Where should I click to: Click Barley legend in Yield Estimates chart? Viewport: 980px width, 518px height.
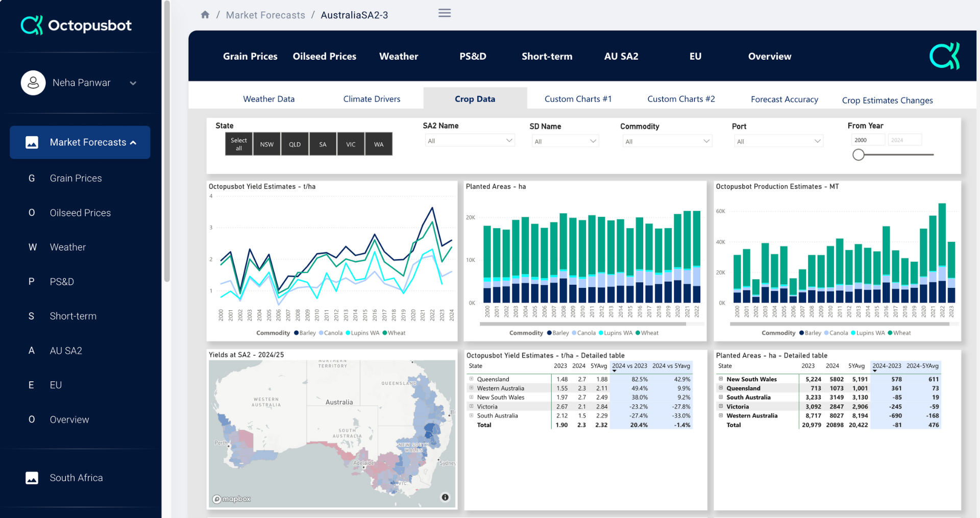click(x=305, y=333)
